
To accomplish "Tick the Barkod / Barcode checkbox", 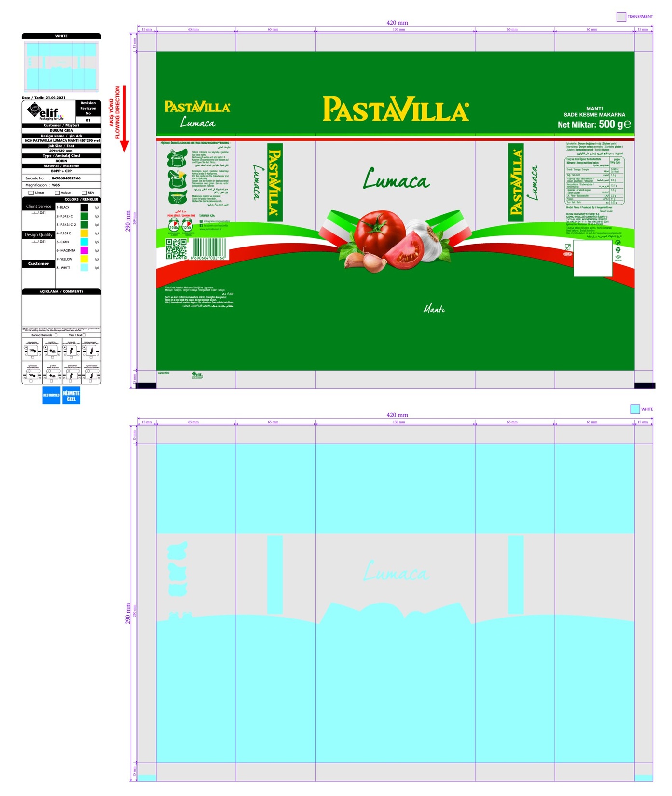I will (56, 335).
